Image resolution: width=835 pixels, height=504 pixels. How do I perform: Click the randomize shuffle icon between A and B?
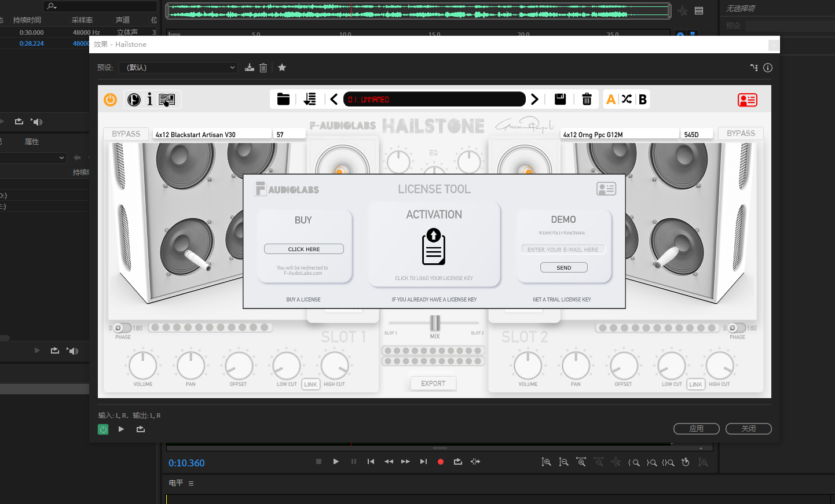pyautogui.click(x=627, y=99)
